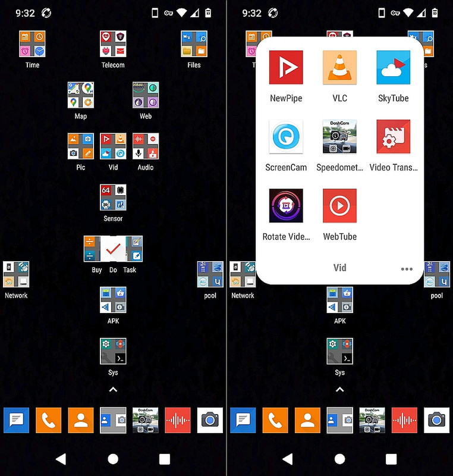Tap Back navigation button on right screen

[288, 459]
